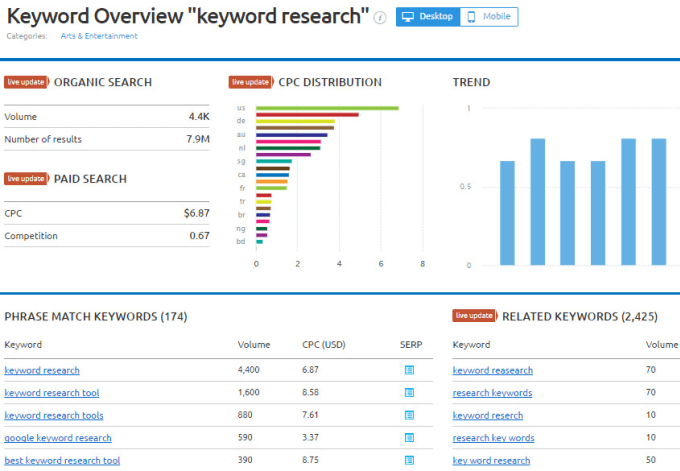Click the red 'de' bar in CPC chart
The height and width of the screenshot is (471, 680).
[x=307, y=115]
